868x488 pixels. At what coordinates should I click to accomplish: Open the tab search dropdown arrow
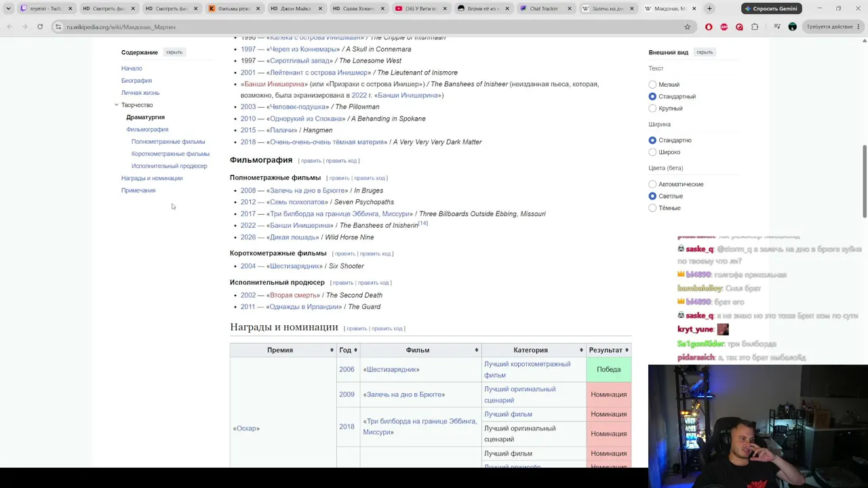click(x=8, y=9)
